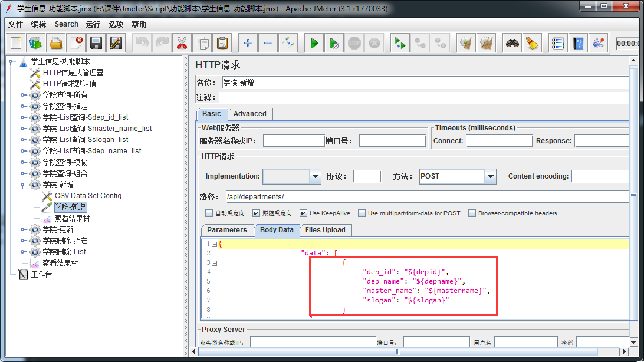644x362 pixels.
Task: Click the last toolbar icon before the timer
Action: tap(599, 43)
